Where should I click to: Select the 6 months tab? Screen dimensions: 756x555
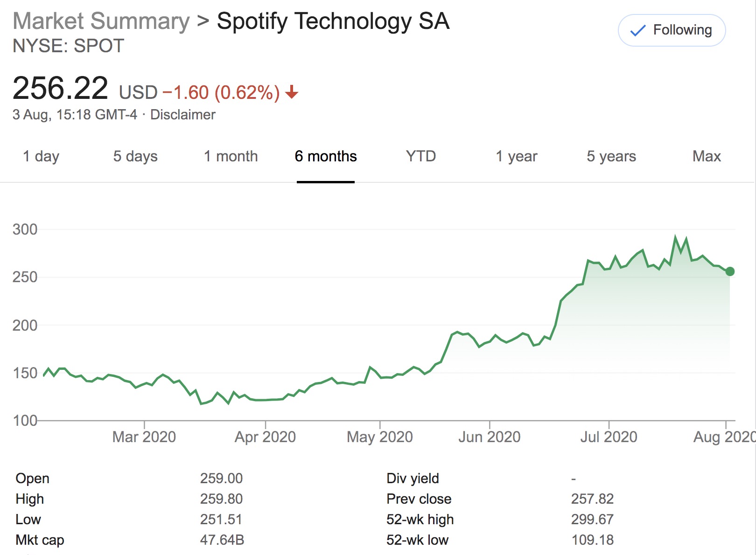pyautogui.click(x=326, y=156)
